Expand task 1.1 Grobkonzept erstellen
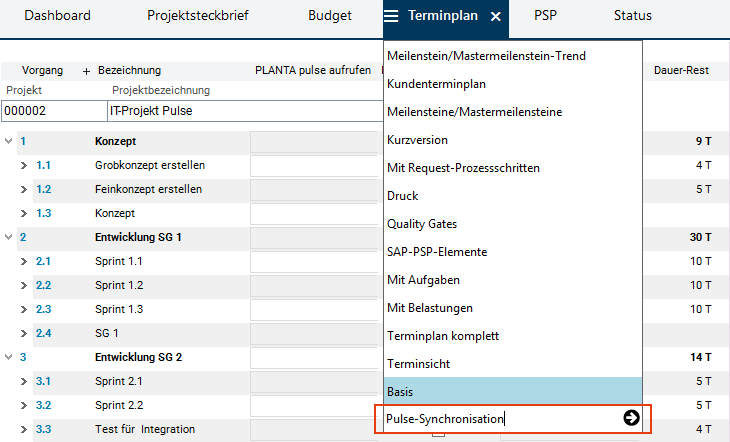Screen dimensions: 730x442 point(23,165)
